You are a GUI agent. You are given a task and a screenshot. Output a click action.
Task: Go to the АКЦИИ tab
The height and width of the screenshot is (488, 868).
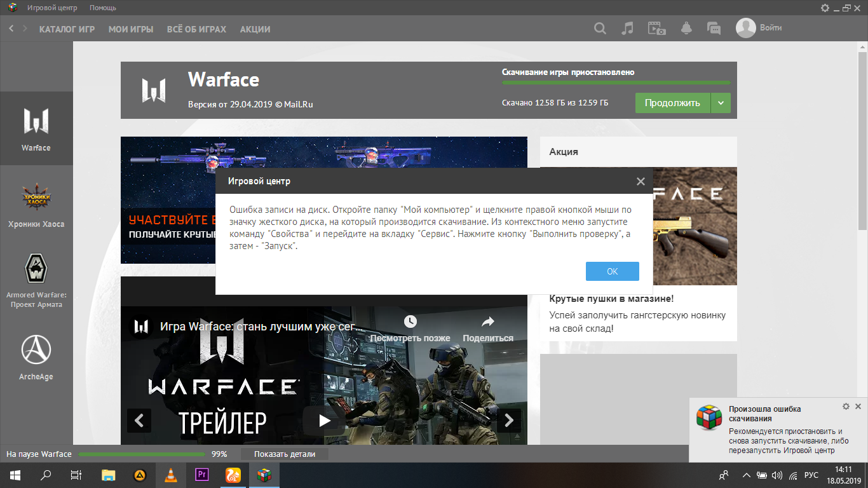(x=255, y=29)
